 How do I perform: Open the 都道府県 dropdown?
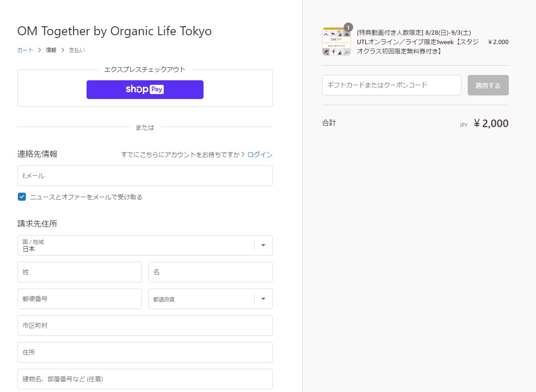tap(210, 299)
